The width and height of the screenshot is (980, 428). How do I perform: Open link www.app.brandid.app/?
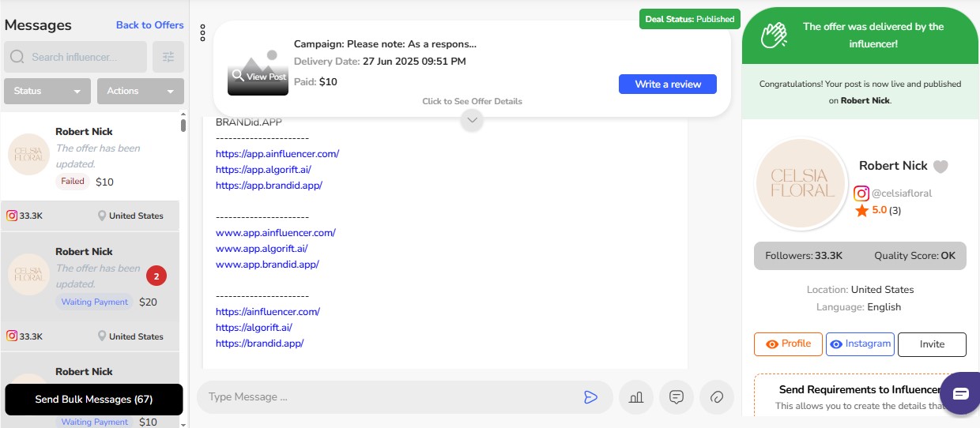[x=267, y=265]
